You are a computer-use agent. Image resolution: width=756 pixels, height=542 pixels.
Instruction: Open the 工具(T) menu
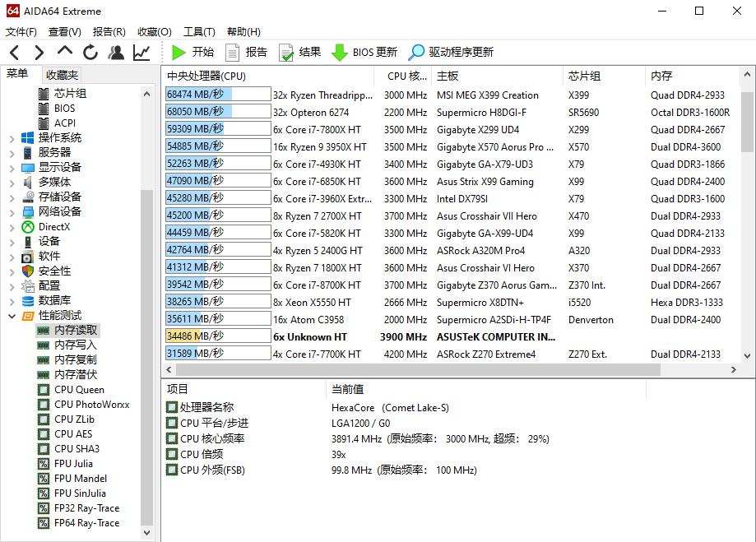[199, 32]
